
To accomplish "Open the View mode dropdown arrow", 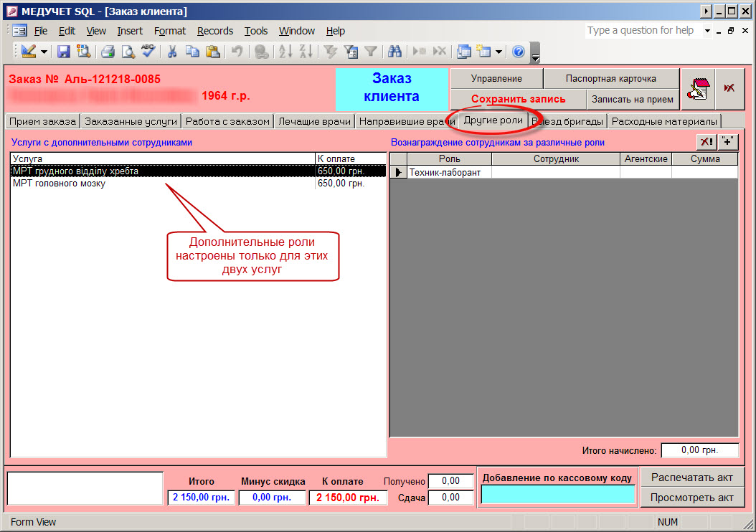I will point(44,52).
